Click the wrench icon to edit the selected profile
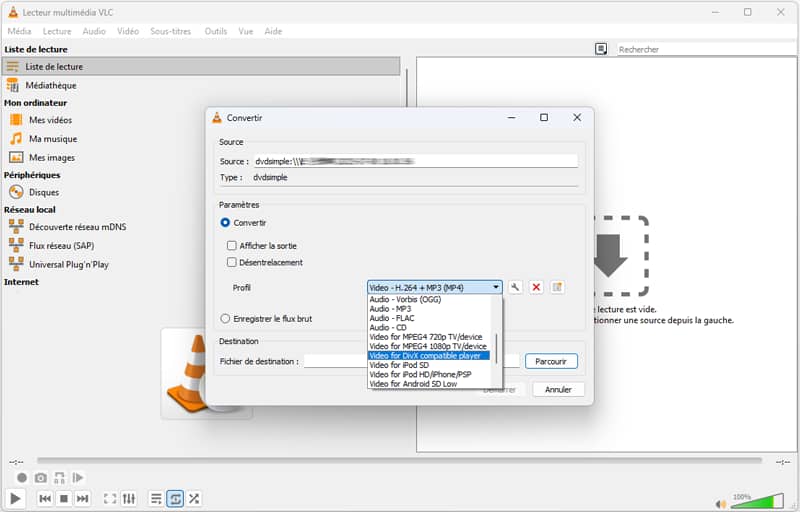800x512 pixels. [x=516, y=287]
